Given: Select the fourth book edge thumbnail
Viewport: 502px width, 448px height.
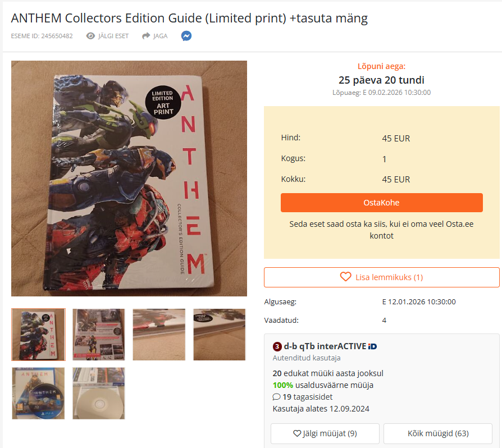Looking at the screenshot, I should coord(220,335).
